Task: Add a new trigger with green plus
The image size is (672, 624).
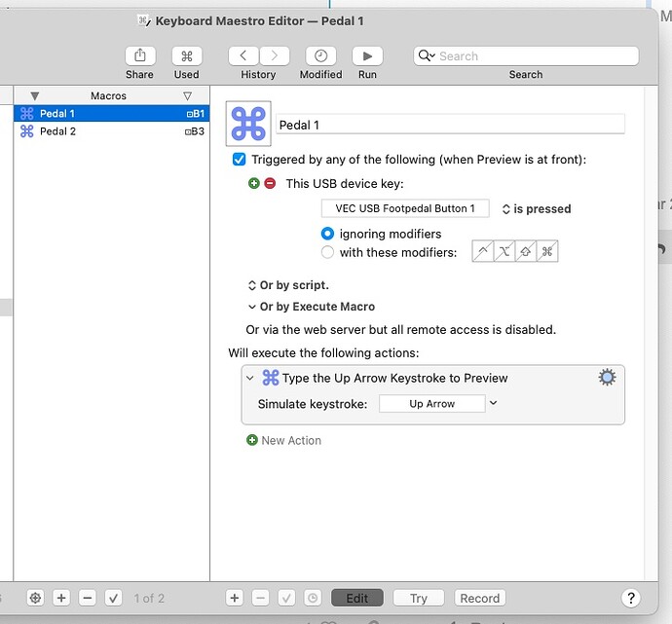Action: click(254, 183)
